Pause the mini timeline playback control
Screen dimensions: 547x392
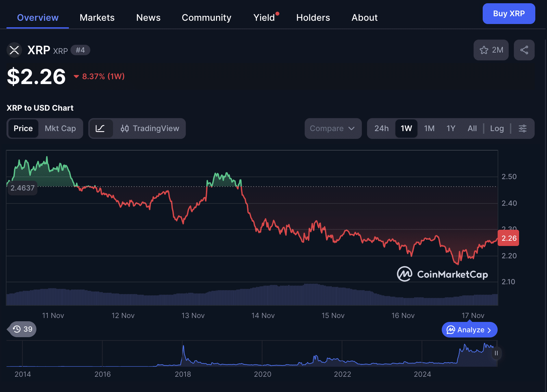click(x=496, y=354)
